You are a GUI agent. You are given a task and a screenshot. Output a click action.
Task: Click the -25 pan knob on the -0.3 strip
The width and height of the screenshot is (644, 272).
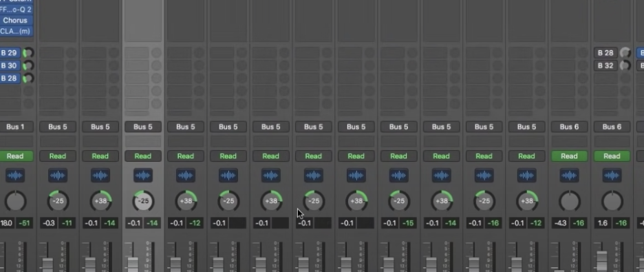click(58, 201)
